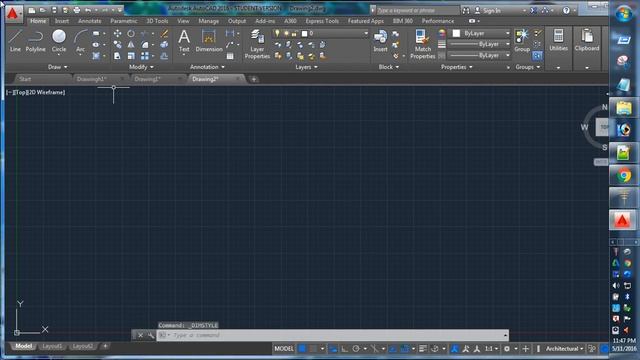This screenshot has height=360, width=640.
Task: Expand the Modify panel
Action: 141,67
